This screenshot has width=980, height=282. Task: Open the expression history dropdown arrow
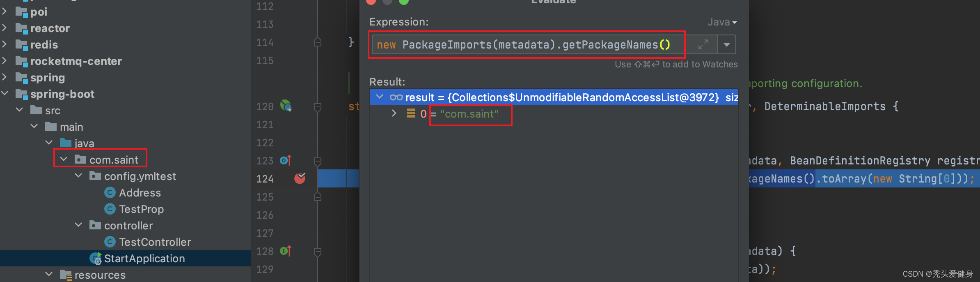(726, 44)
